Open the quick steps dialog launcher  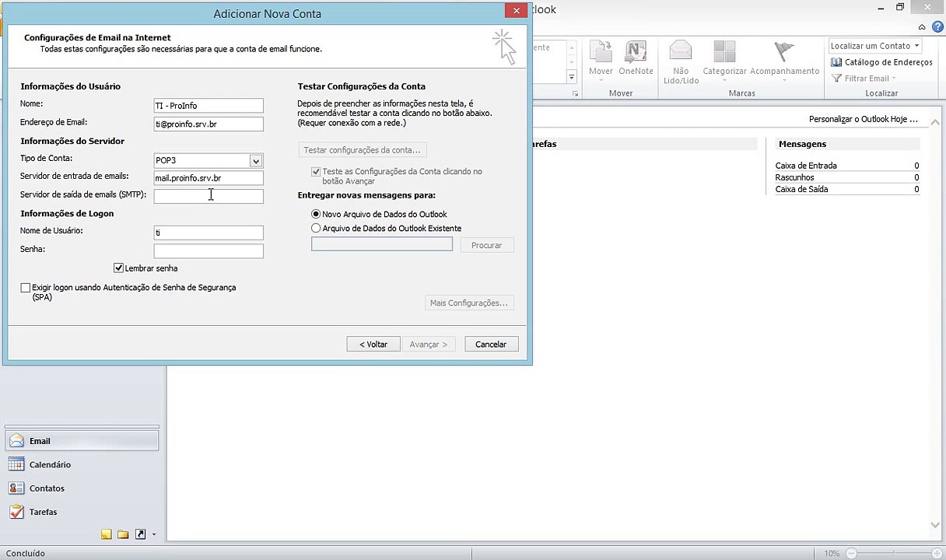click(576, 94)
